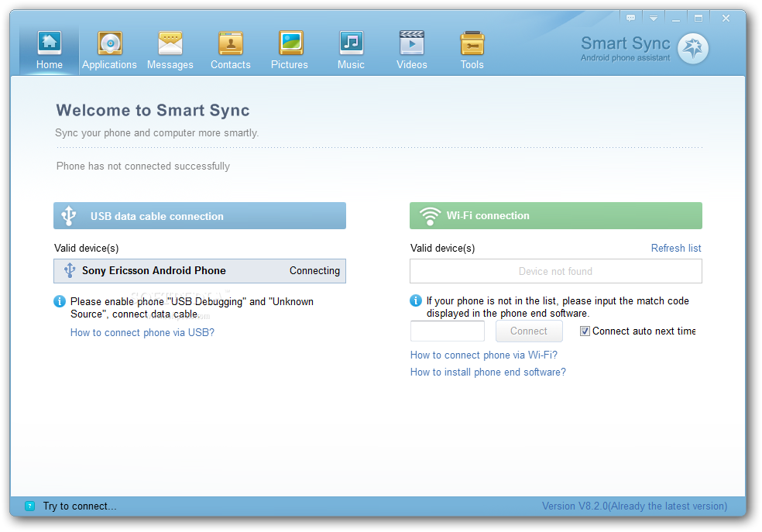Viewport: 762px width, 532px height.
Task: Open the Music note icon
Action: coord(351,43)
